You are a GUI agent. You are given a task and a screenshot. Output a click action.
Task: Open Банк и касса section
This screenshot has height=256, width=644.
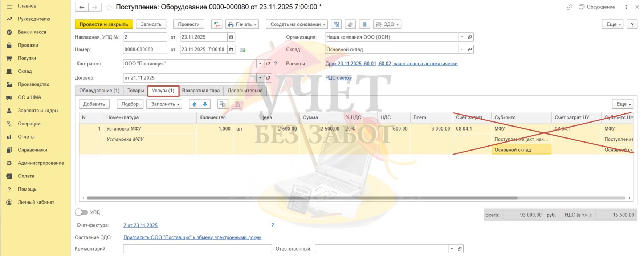pyautogui.click(x=32, y=32)
